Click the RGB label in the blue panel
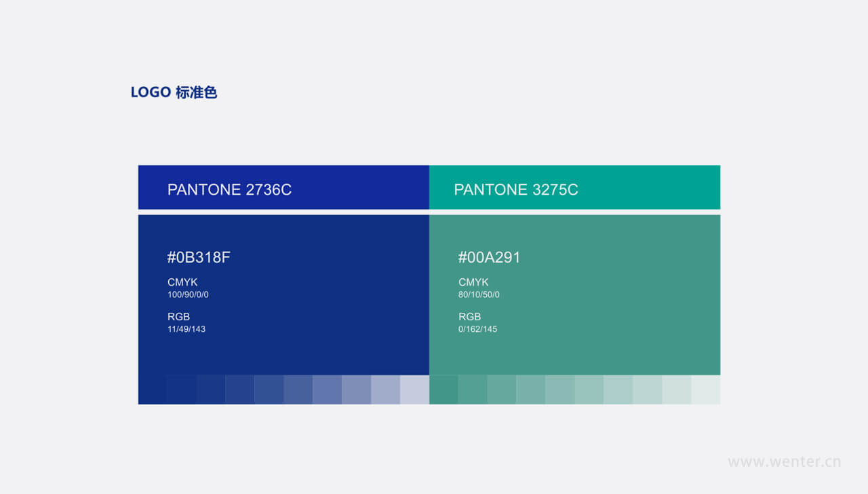Viewport: 868px width, 494px height. 178,317
